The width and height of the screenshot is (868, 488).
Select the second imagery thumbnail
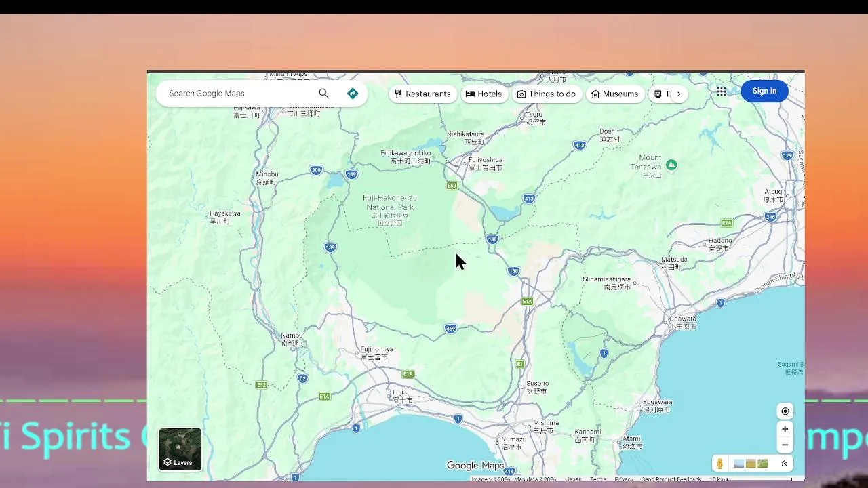point(751,464)
